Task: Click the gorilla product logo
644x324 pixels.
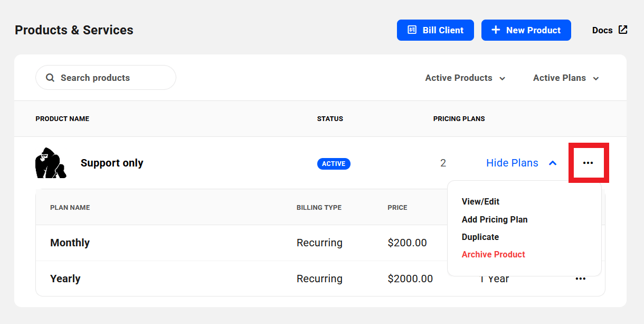Action: 51,163
